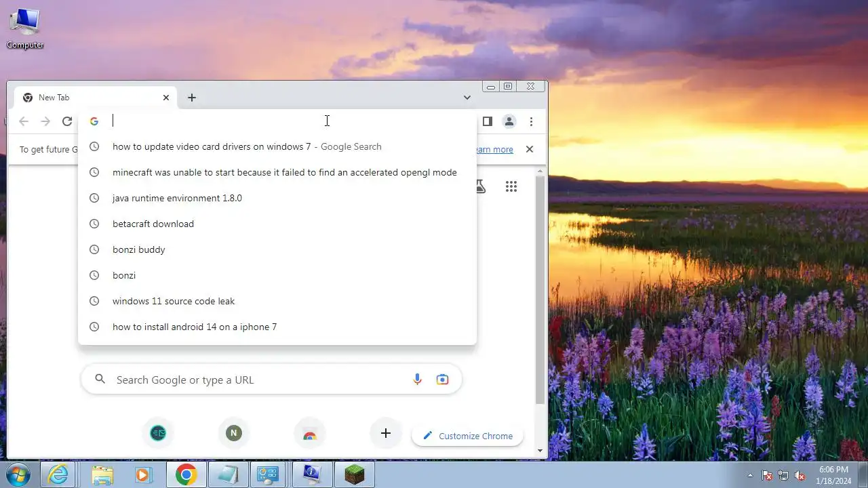Dismiss the infobar with its X button

pyautogui.click(x=530, y=149)
